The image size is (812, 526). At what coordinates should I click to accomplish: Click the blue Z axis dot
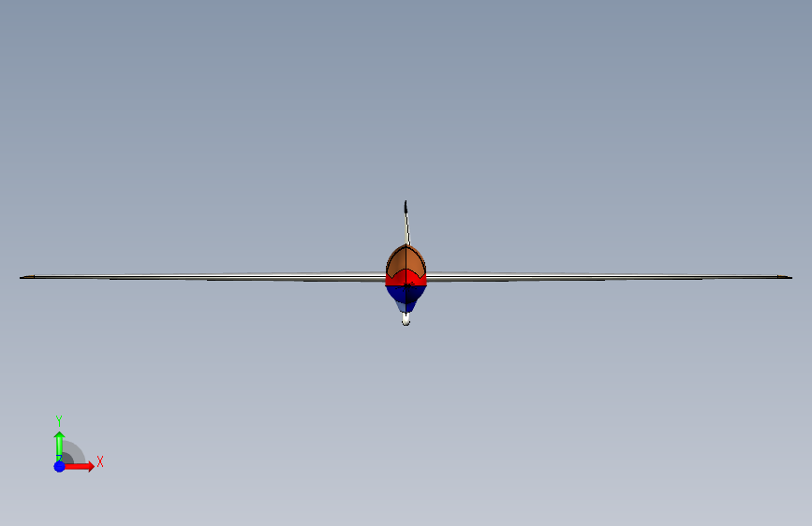[60, 466]
